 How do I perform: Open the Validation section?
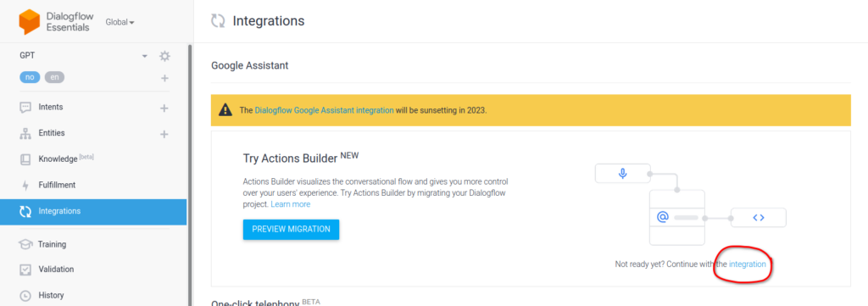pos(56,270)
